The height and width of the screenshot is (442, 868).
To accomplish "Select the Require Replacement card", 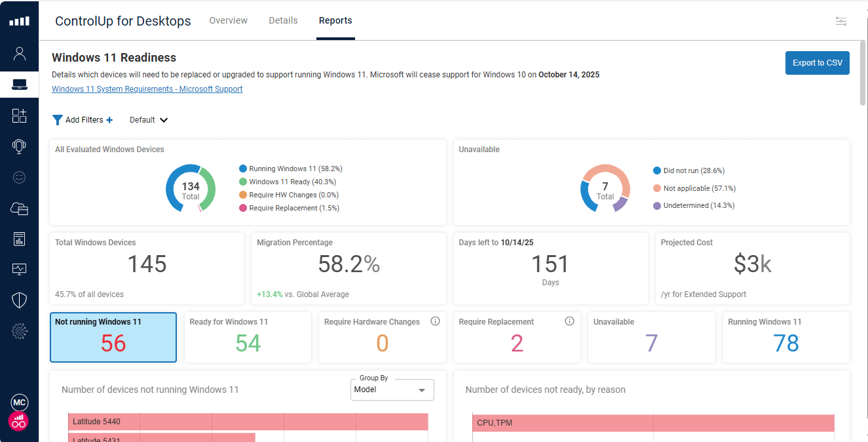I will (x=517, y=337).
